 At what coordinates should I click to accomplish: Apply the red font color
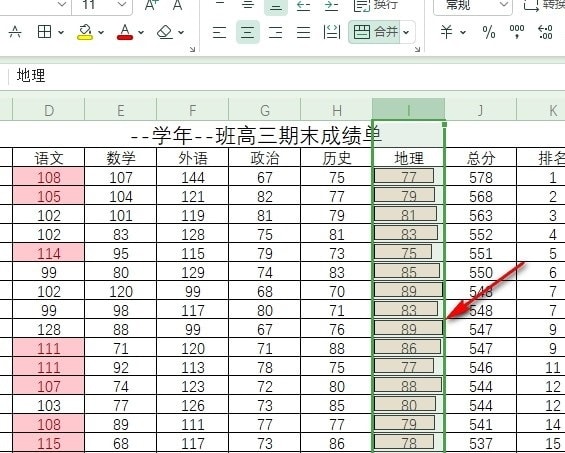pyautogui.click(x=125, y=32)
